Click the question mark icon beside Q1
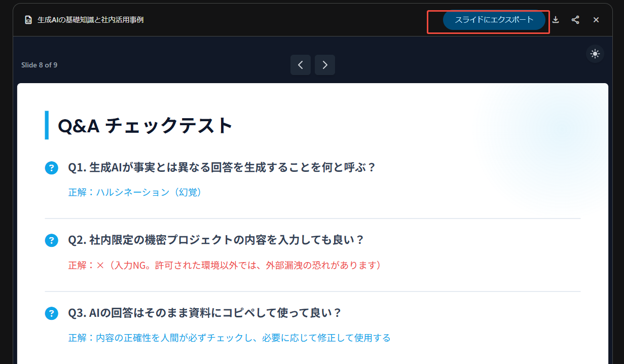 coord(52,167)
